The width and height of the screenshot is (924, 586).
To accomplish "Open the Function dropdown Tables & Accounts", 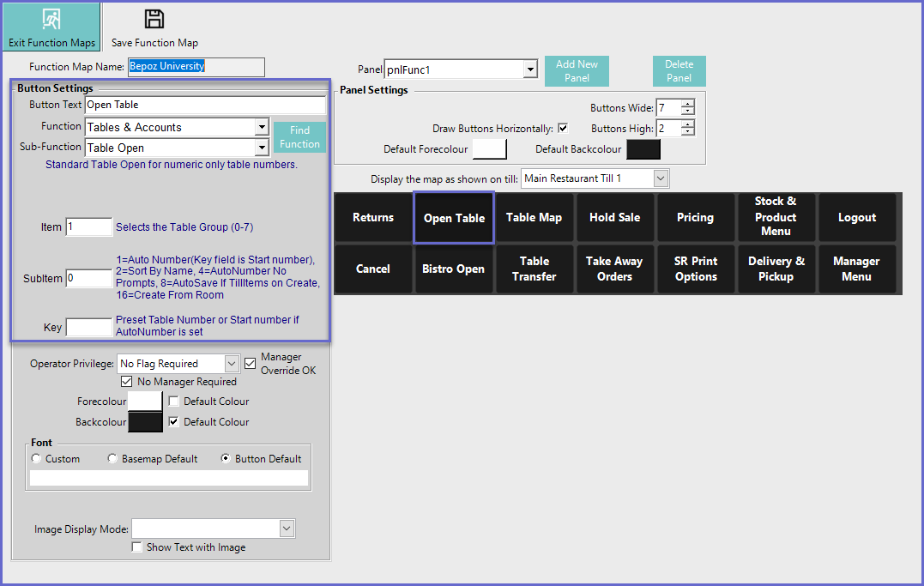I will coord(262,127).
